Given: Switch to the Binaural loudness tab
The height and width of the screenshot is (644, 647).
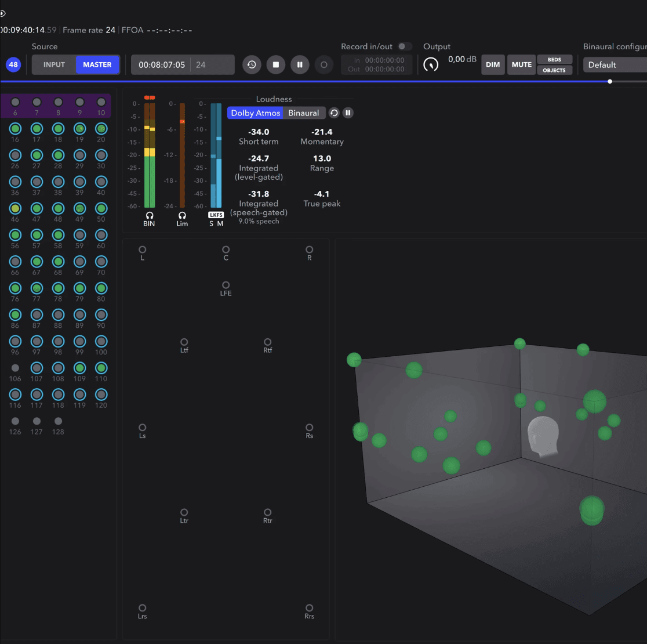Looking at the screenshot, I should coord(304,113).
